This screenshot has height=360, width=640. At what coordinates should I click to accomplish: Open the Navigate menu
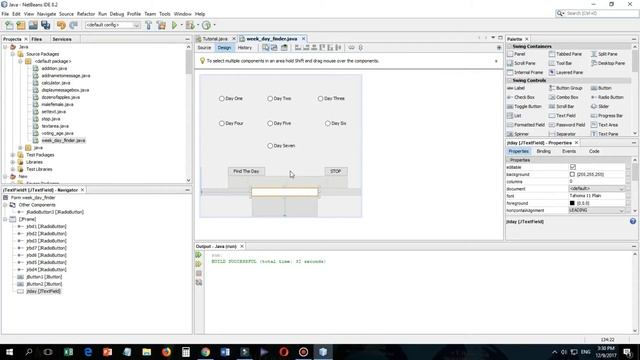click(x=47, y=14)
